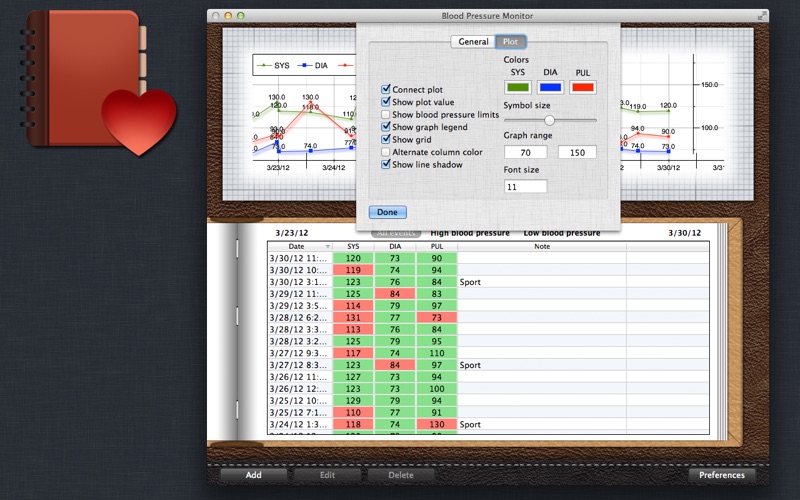Click the SYS entry in graph legend
The image size is (800, 500).
click(273, 65)
